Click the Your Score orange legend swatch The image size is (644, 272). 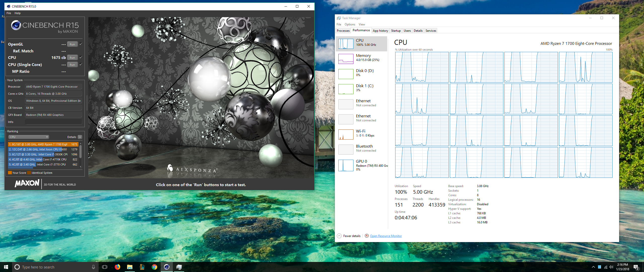click(10, 173)
